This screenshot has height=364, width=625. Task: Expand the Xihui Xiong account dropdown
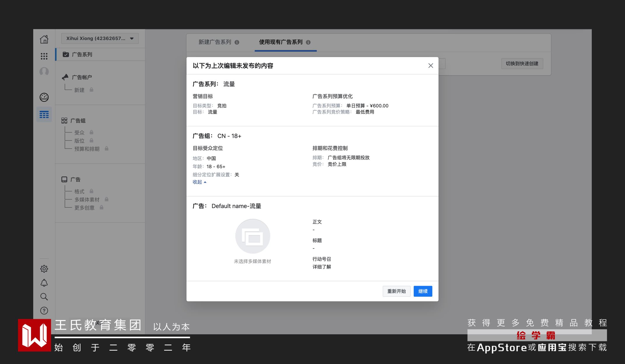[x=100, y=38]
